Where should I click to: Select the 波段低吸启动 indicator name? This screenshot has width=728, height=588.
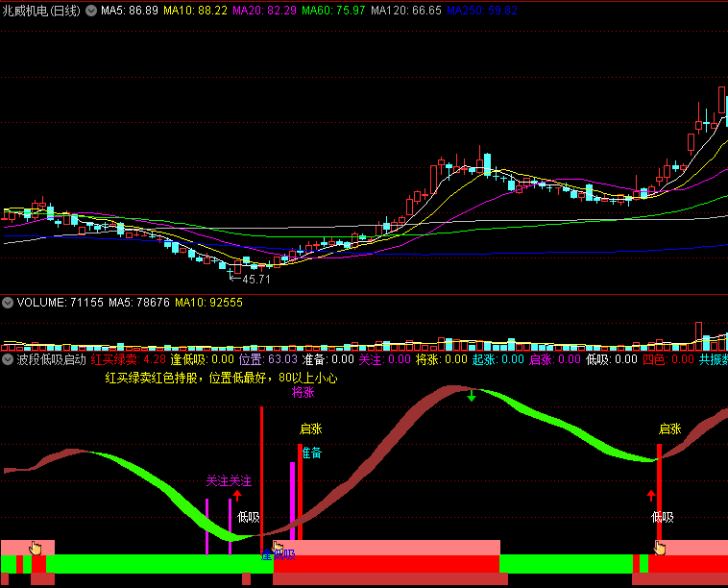click(52, 359)
